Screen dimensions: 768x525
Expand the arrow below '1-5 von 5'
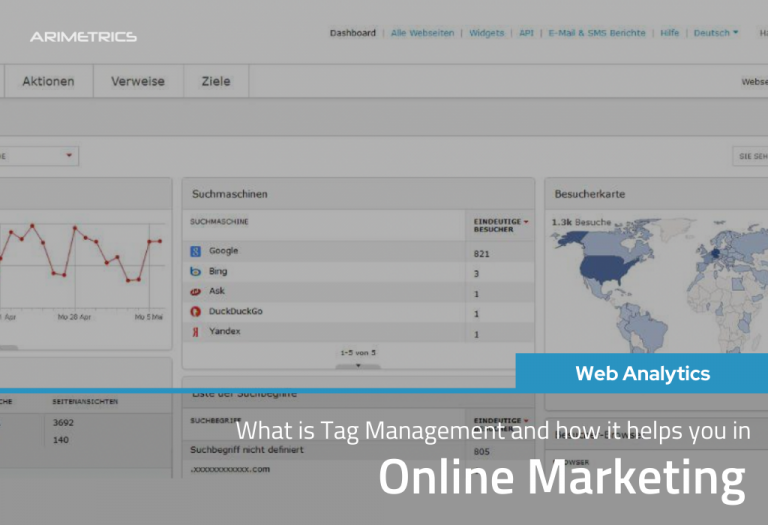point(358,366)
